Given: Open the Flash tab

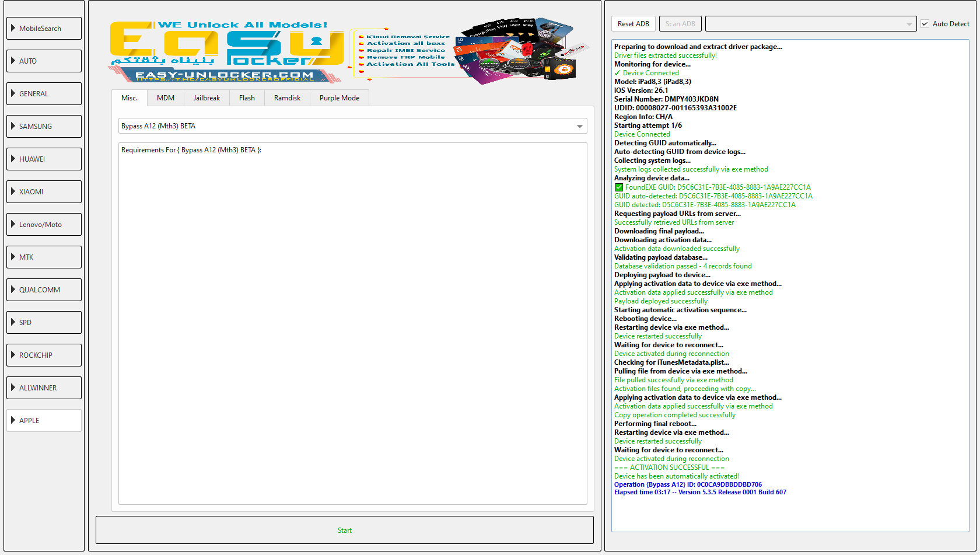Looking at the screenshot, I should click(247, 98).
